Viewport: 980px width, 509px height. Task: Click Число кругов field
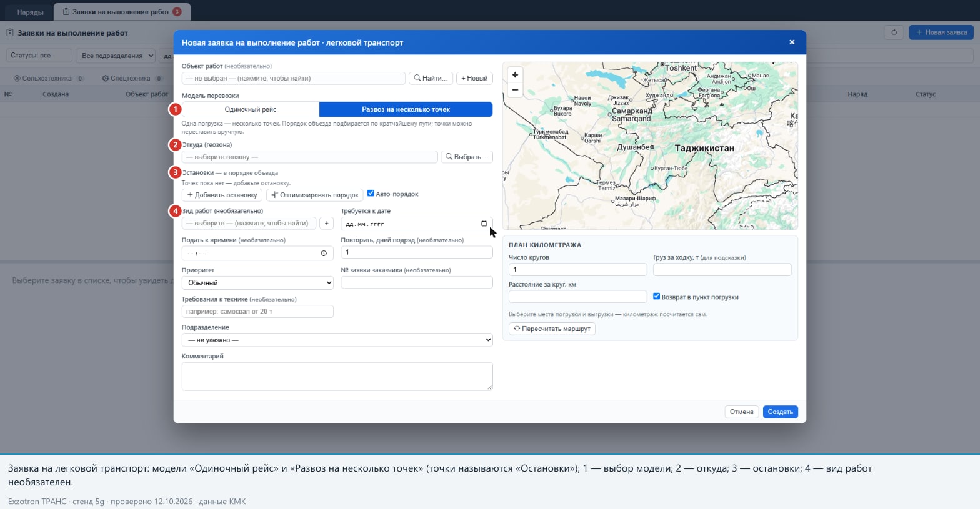(x=578, y=269)
